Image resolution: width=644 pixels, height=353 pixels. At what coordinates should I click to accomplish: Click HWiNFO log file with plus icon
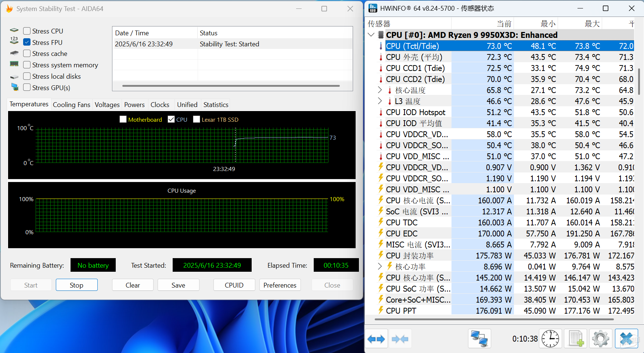576,339
